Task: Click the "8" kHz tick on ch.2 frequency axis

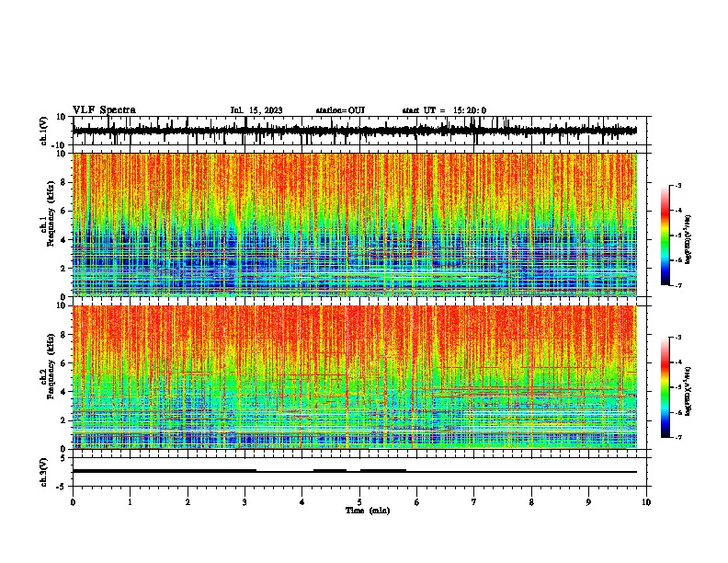Action: (64, 335)
